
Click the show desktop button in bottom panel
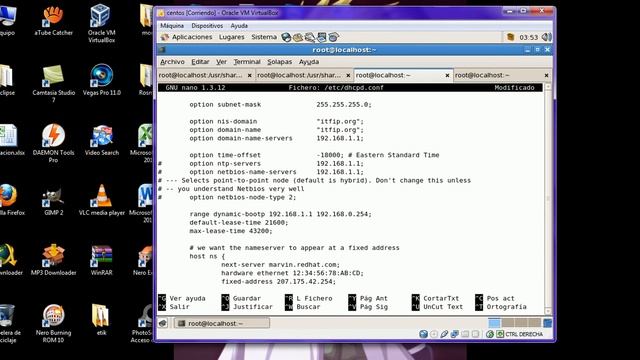click(x=163, y=323)
